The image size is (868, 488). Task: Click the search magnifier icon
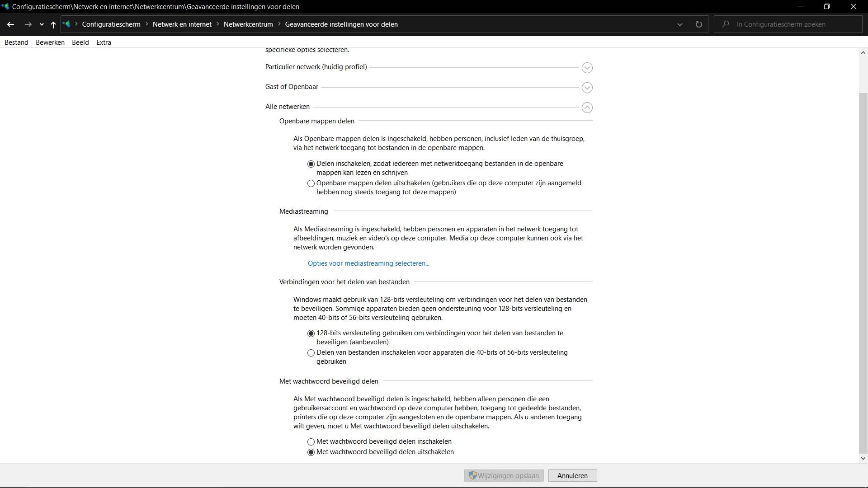(x=726, y=24)
